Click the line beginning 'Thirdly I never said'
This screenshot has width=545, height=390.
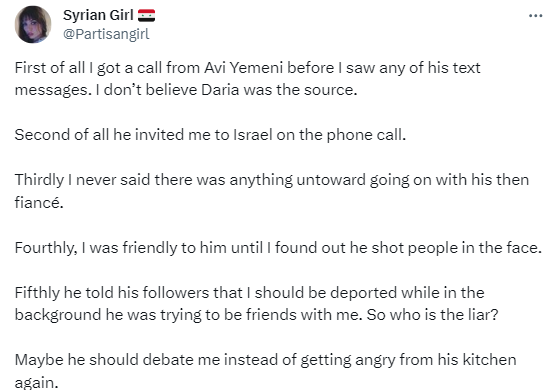272,180
